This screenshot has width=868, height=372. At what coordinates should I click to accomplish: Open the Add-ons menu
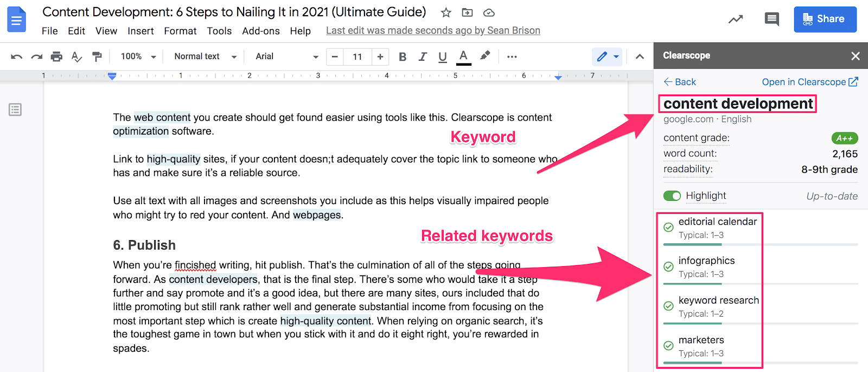pyautogui.click(x=261, y=31)
